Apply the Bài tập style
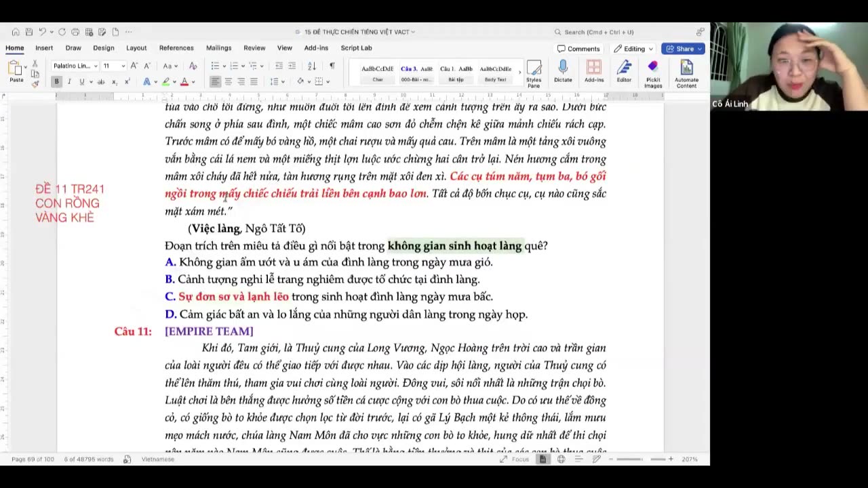Viewport: 868px width, 488px height. (456, 73)
